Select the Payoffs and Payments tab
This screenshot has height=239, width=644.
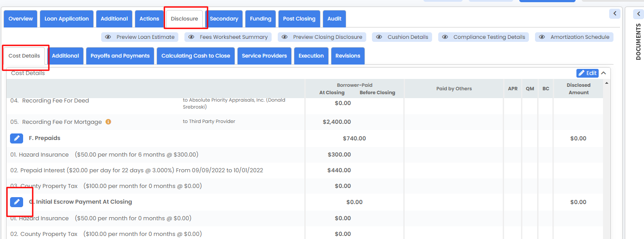(x=120, y=56)
